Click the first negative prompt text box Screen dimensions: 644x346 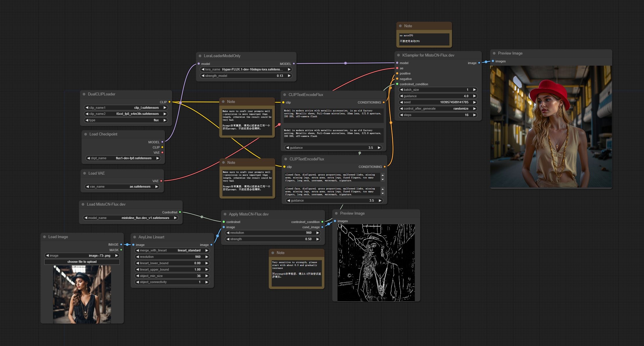pyautogui.click(x=332, y=177)
